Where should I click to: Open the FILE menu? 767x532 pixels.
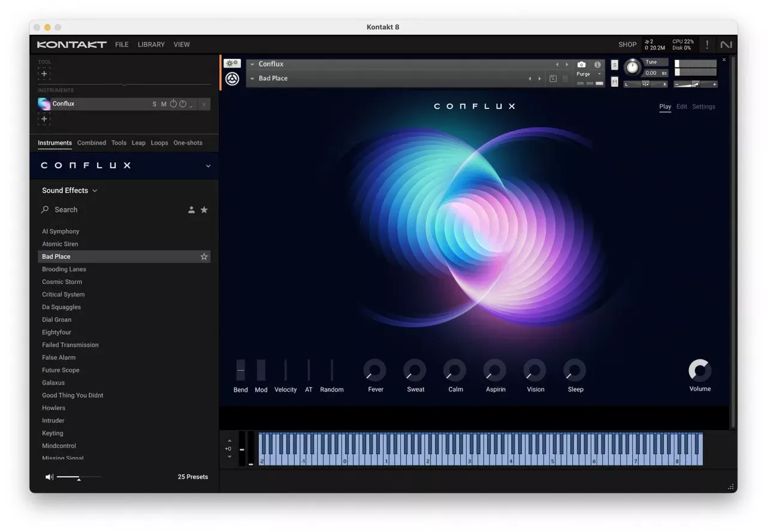122,44
